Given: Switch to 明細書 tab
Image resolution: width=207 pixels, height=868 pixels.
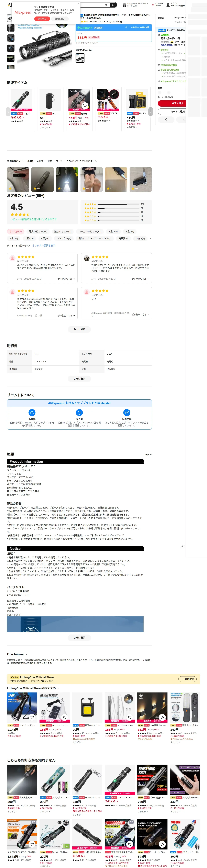Looking at the screenshot, I should (x=40, y=161).
